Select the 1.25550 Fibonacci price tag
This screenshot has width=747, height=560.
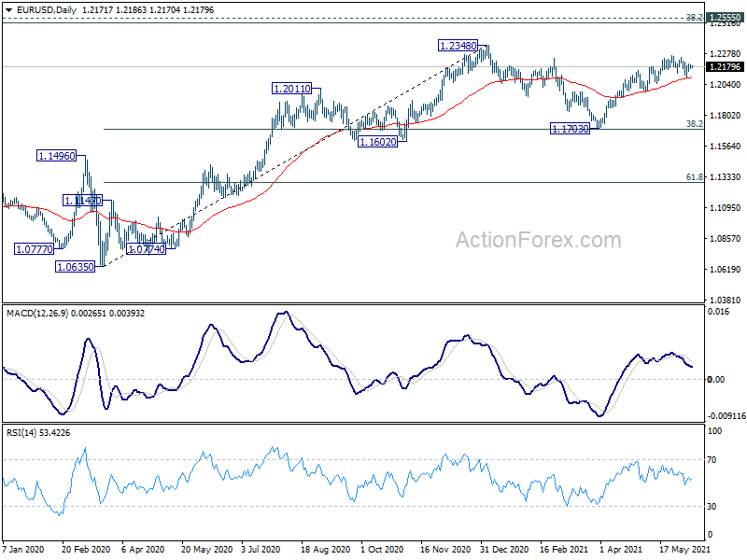726,18
